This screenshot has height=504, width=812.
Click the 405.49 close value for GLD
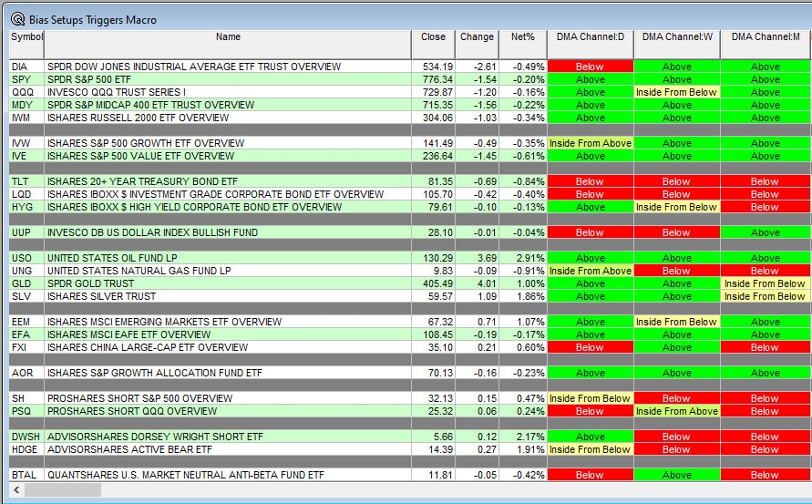[x=434, y=283]
